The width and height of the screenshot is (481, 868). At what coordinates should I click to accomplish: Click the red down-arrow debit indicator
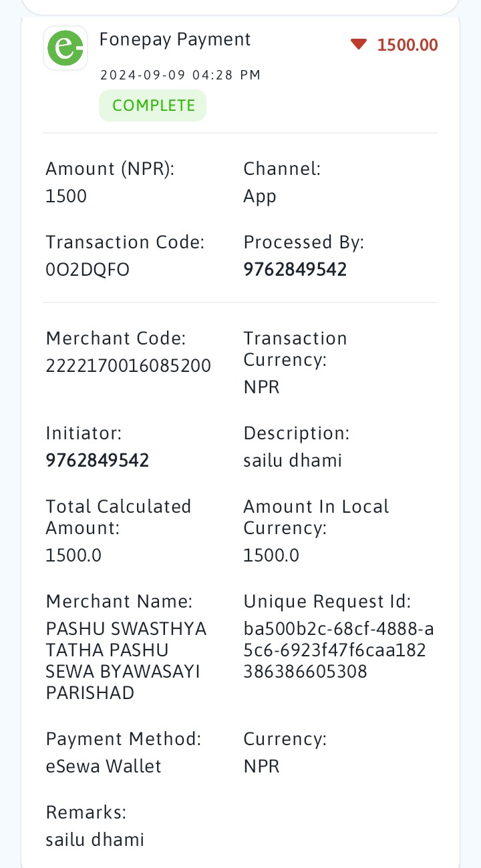[x=359, y=45]
